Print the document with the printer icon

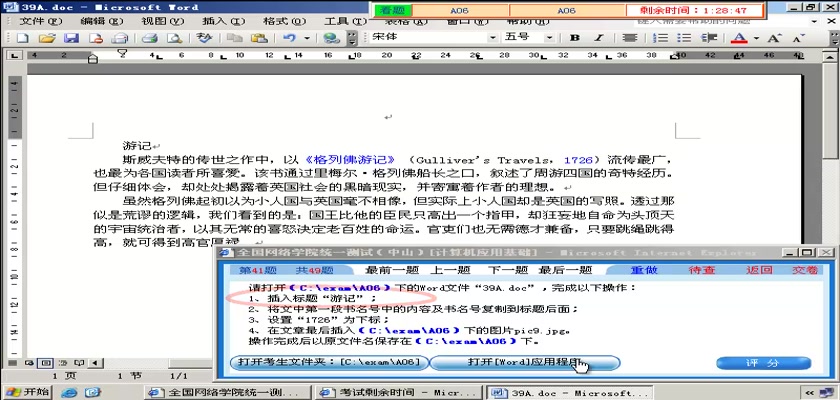[x=149, y=38]
